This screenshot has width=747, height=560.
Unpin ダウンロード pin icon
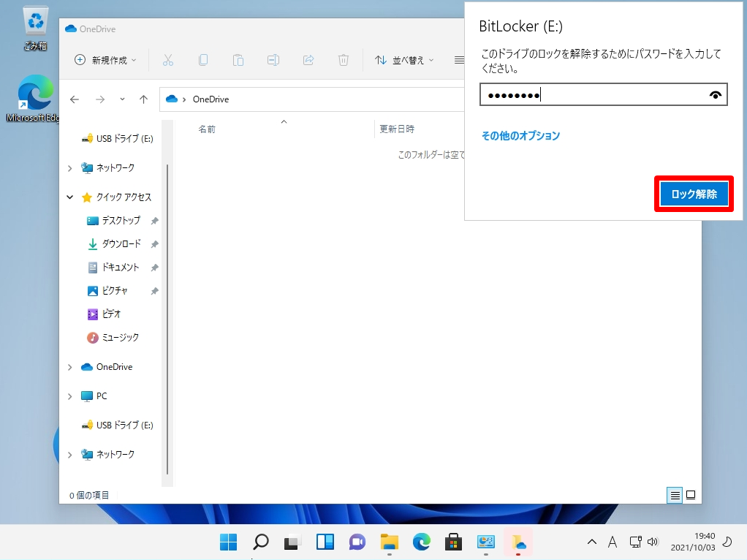coord(154,244)
